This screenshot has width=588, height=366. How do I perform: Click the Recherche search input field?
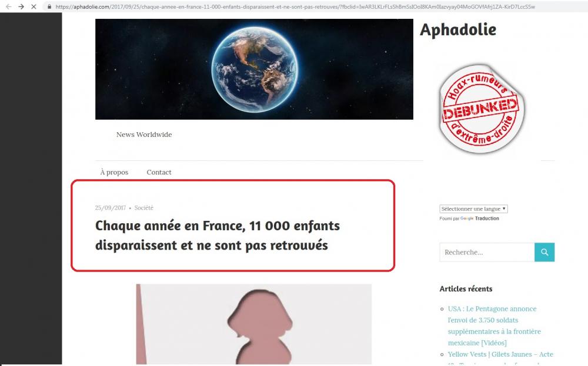click(487, 252)
